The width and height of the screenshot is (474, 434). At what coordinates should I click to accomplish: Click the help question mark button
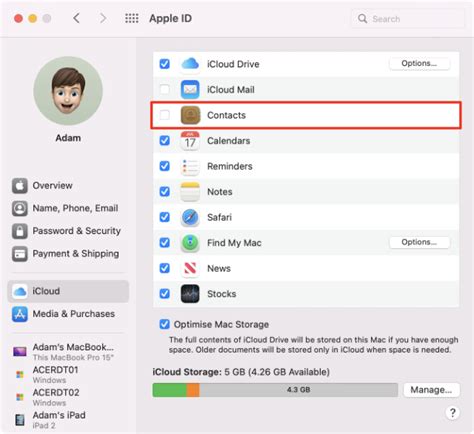click(x=452, y=413)
